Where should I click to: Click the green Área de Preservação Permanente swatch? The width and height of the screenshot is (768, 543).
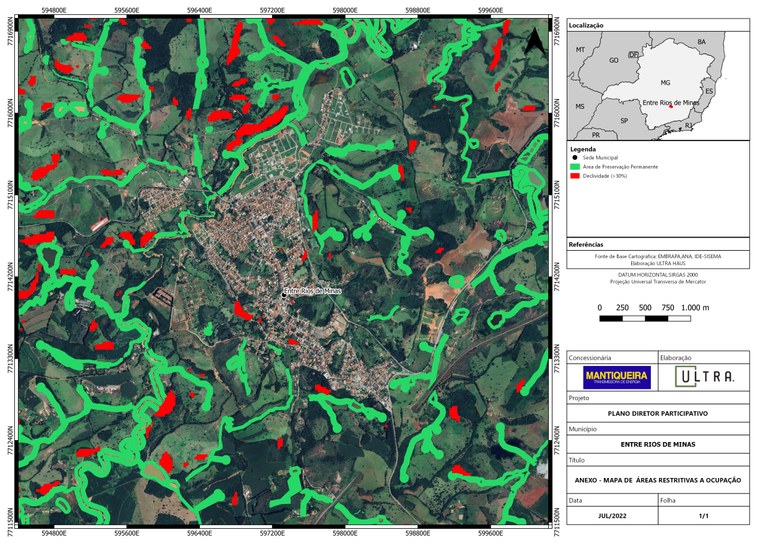pos(574,166)
